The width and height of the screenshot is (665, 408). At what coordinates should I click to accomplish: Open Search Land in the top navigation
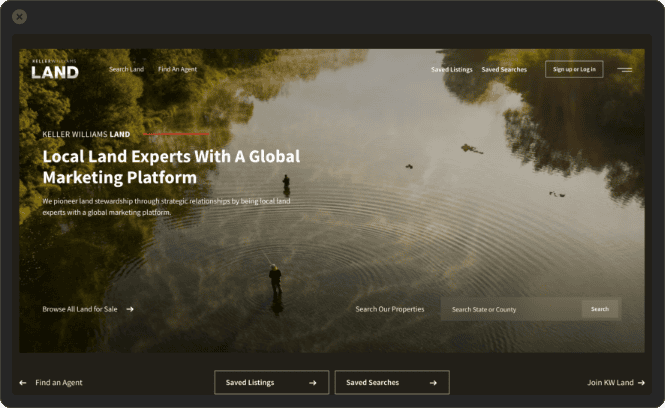point(126,69)
